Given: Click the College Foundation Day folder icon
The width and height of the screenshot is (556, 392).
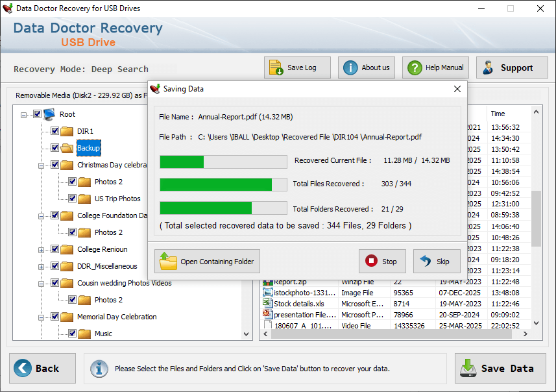Looking at the screenshot, I should pyautogui.click(x=67, y=215).
